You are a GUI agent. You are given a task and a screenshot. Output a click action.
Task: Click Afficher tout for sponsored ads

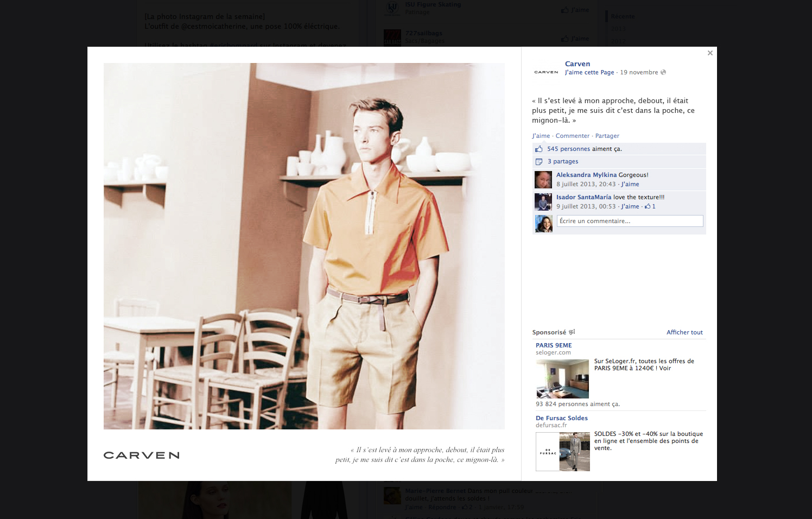point(684,332)
